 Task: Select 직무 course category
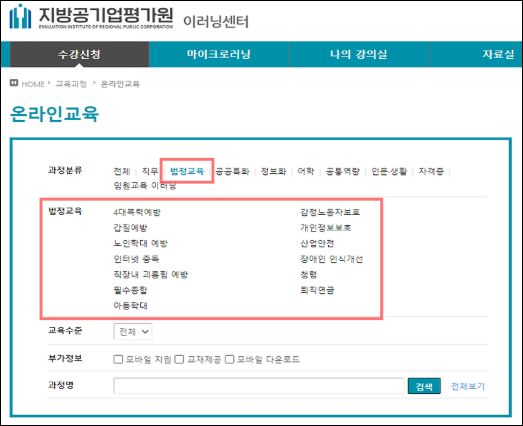[x=150, y=171]
